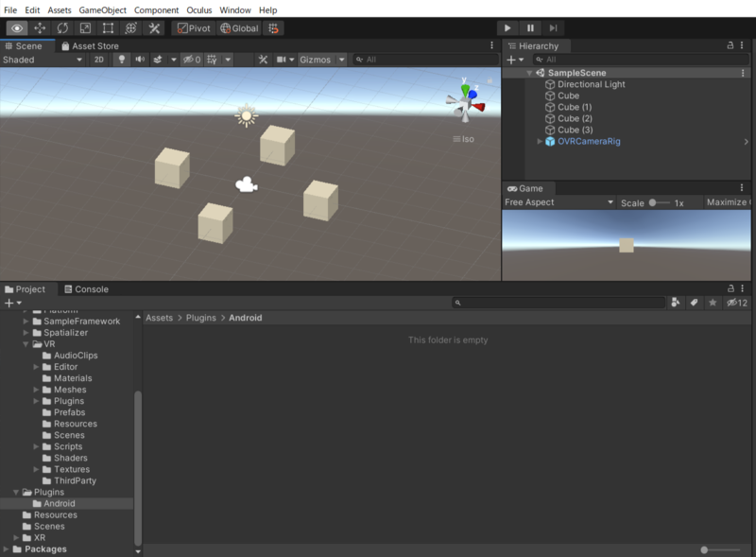Open the File menu
Image resolution: width=756 pixels, height=557 pixels.
click(x=10, y=9)
